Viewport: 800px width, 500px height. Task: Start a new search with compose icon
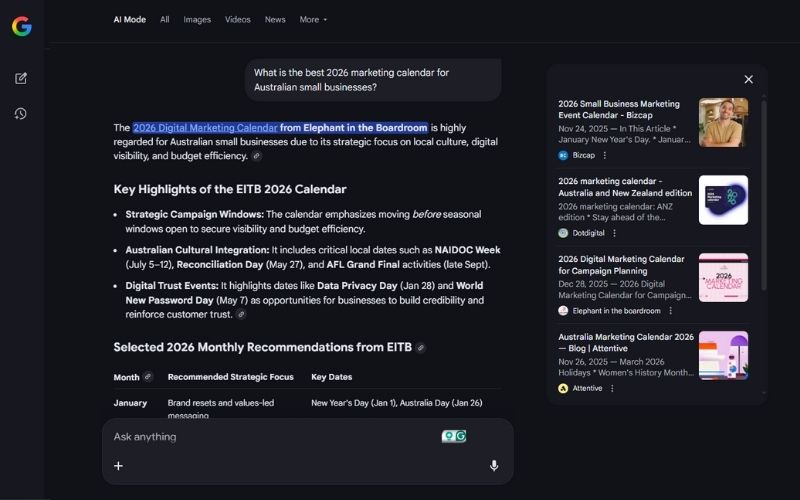[x=21, y=78]
